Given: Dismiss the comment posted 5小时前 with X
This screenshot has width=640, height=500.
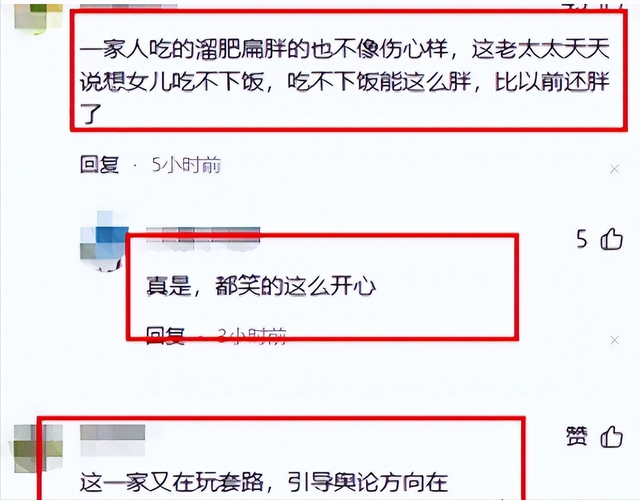Looking at the screenshot, I should tap(615, 169).
